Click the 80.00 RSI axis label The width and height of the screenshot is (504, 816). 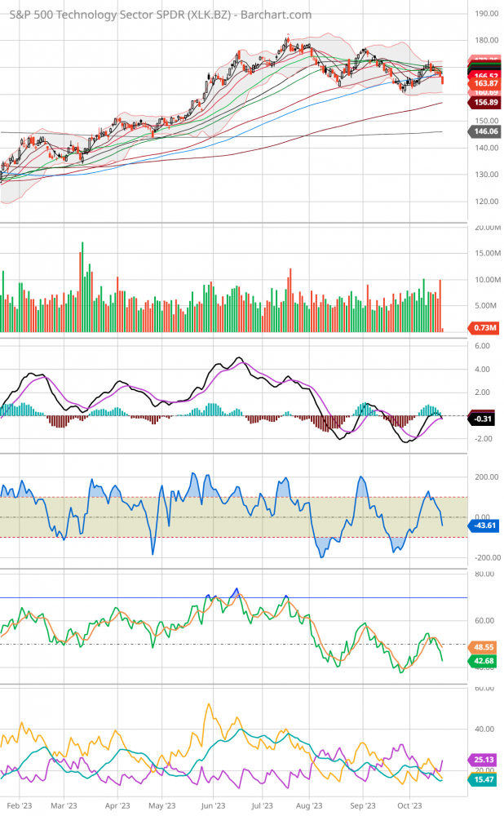coord(484,574)
